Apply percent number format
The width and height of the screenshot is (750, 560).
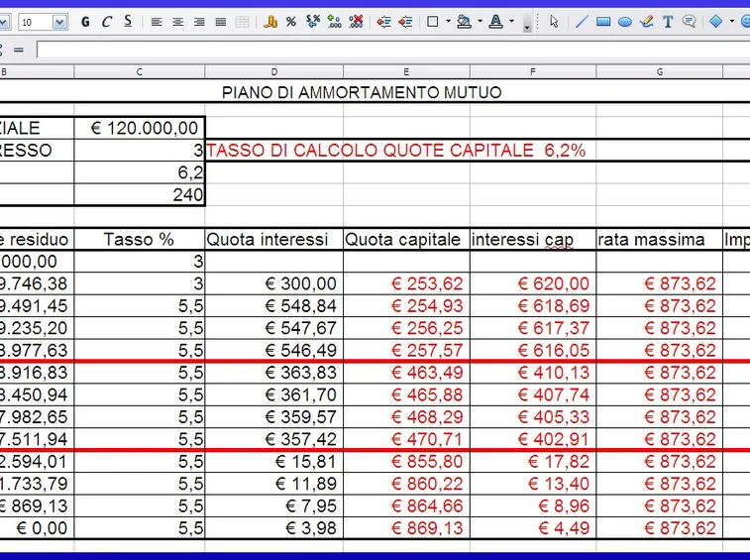(x=291, y=22)
